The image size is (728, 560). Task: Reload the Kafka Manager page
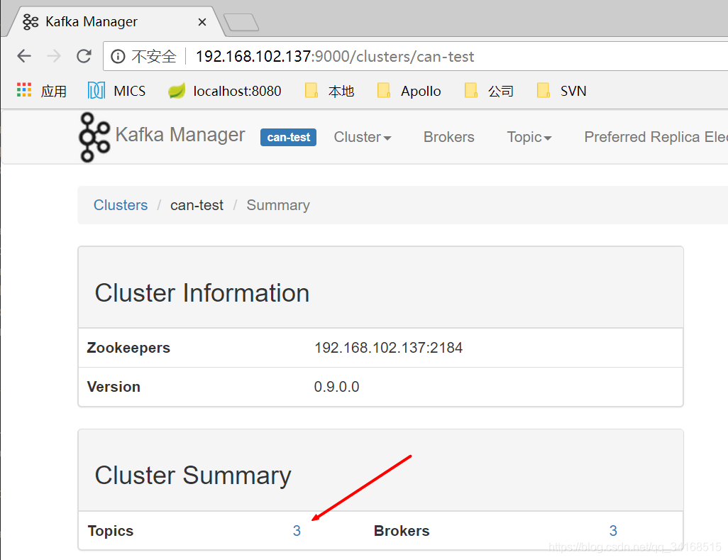(84, 56)
